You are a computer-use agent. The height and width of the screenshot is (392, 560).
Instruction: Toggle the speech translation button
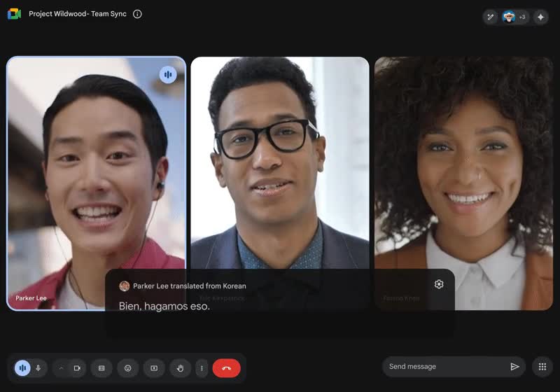click(x=22, y=367)
